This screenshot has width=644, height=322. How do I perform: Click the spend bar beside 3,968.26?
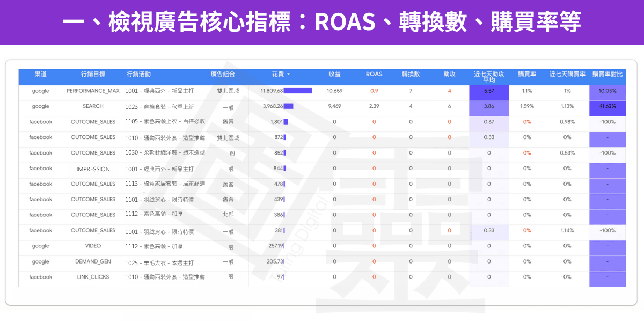[288, 106]
